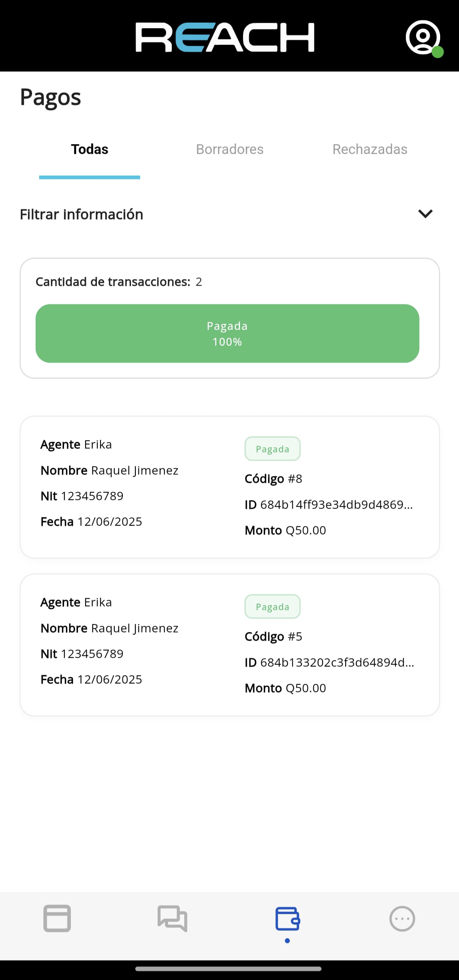Open the window/dashboard icon in bottom bar
459x980 pixels.
tap(57, 918)
